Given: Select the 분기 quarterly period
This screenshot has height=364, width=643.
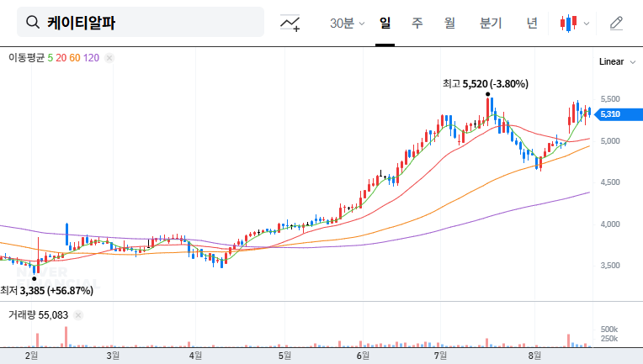Looking at the screenshot, I should coord(491,23).
